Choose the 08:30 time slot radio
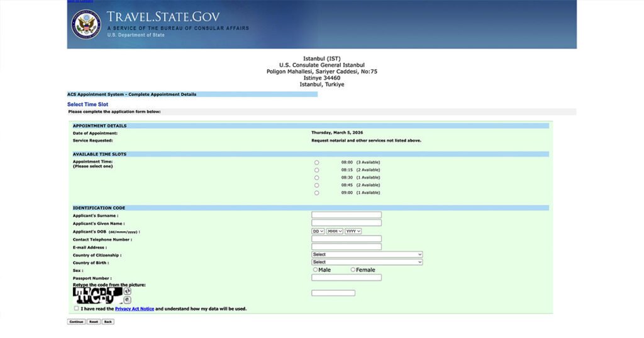The image size is (644, 338). pos(316,178)
